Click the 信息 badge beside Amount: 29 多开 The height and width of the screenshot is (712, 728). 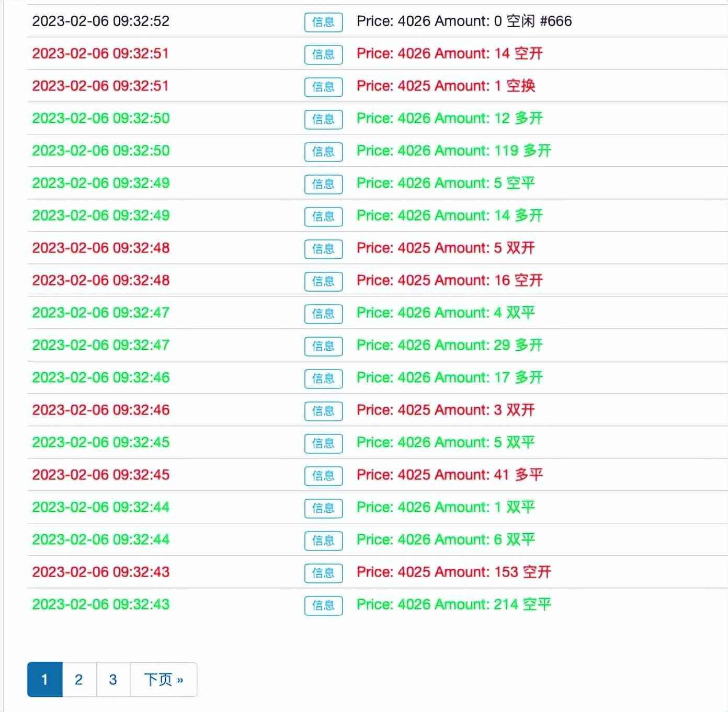pos(323,346)
